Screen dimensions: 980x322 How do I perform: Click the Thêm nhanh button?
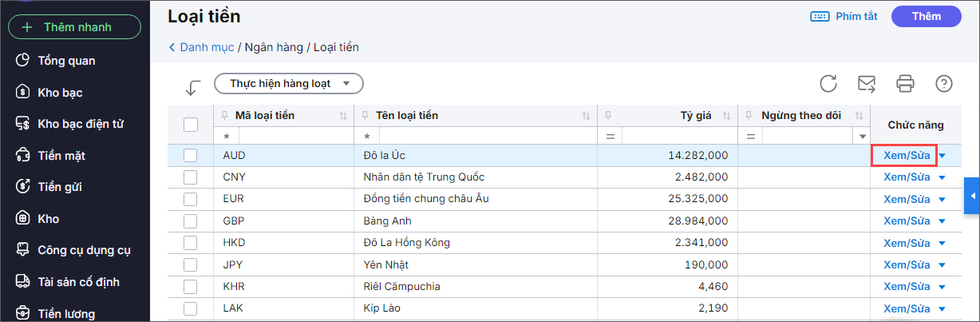click(x=74, y=27)
